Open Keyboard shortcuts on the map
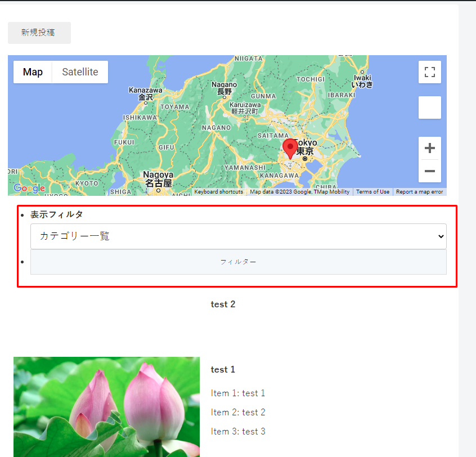Viewport: 476px width, 457px height. tap(218, 192)
